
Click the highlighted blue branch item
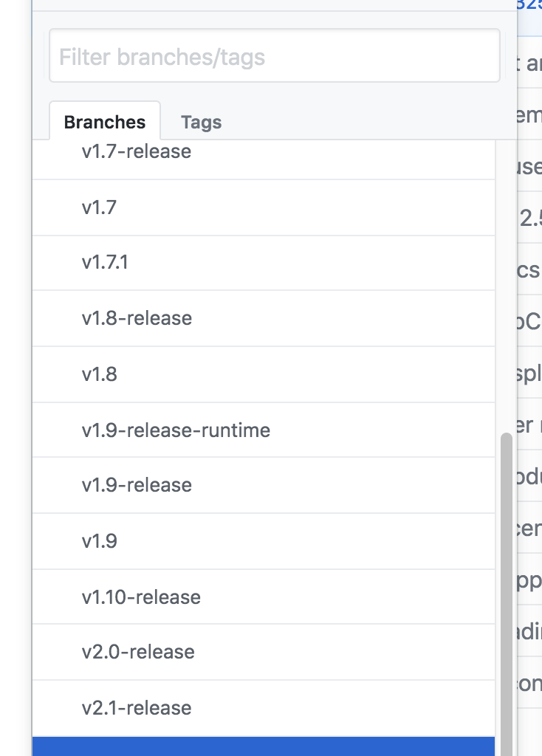pos(264,746)
